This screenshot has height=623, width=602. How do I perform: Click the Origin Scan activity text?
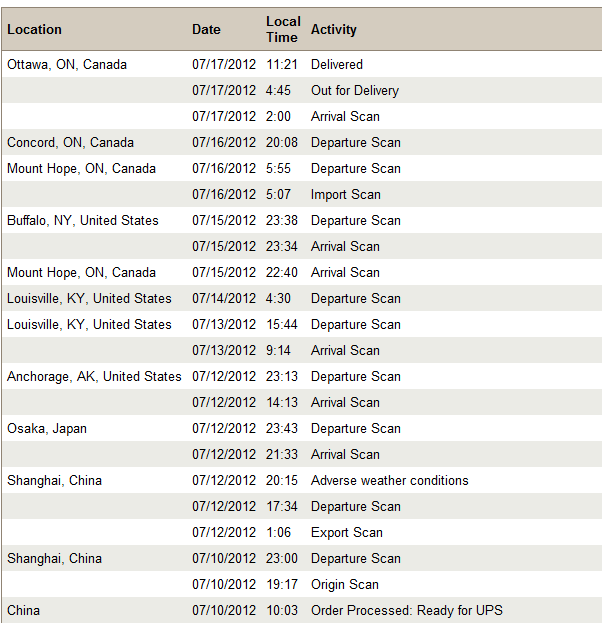345,585
